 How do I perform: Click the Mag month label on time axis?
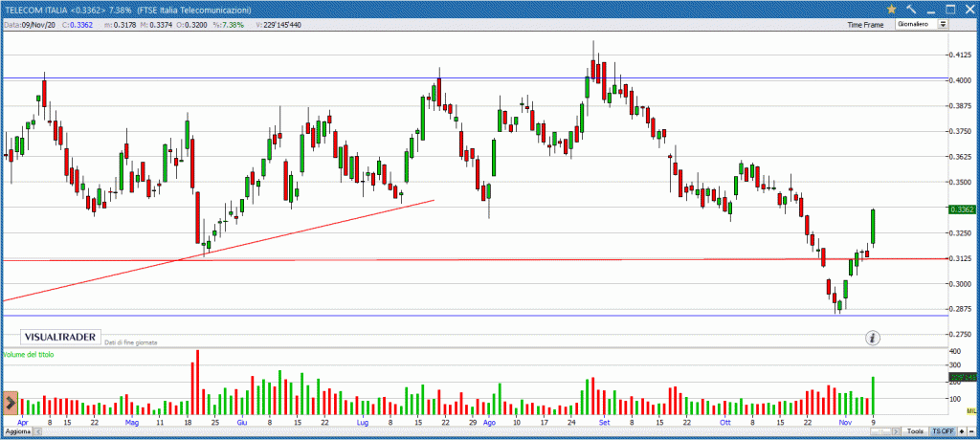click(x=131, y=423)
